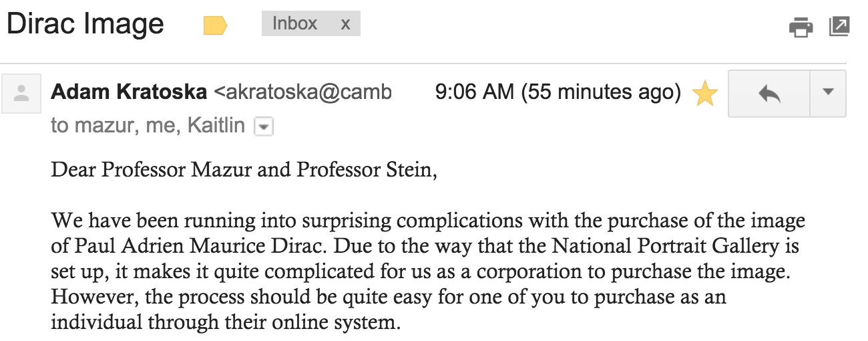Viewport: 868px width, 341px height.
Task: Click 'individual through their online system' line
Action: coord(226,322)
